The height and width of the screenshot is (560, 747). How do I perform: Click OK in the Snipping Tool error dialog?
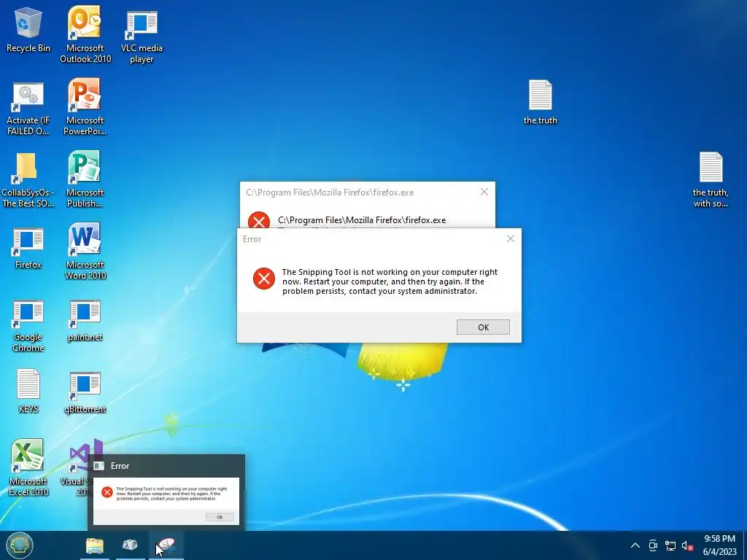(483, 327)
